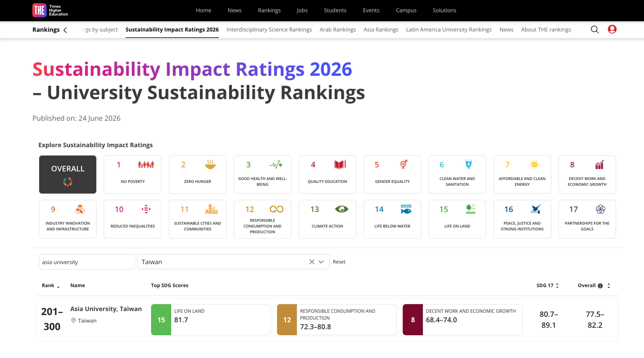Choose SDG 13 Climate Action tile
The width and height of the screenshot is (644, 358).
tap(327, 219)
